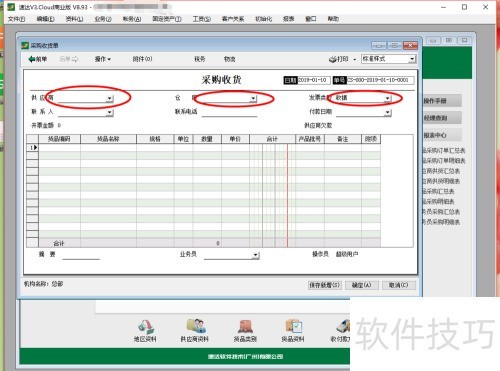Open the 供应商资料 icon

tap(195, 326)
